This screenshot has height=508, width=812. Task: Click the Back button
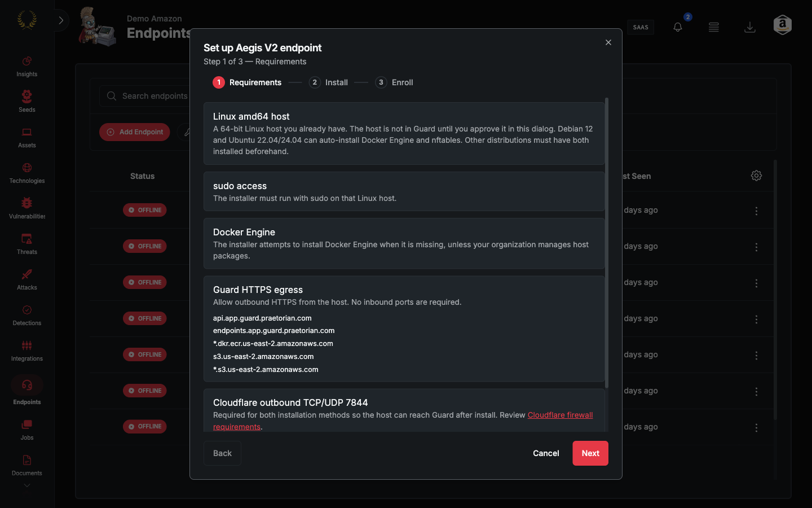tap(222, 453)
